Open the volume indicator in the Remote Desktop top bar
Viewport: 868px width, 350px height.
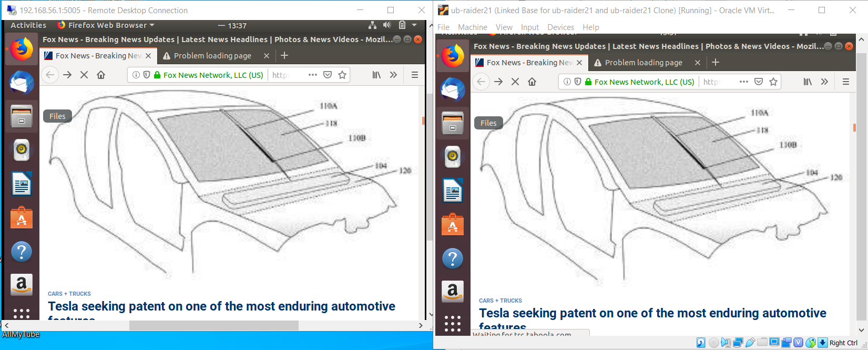point(387,25)
